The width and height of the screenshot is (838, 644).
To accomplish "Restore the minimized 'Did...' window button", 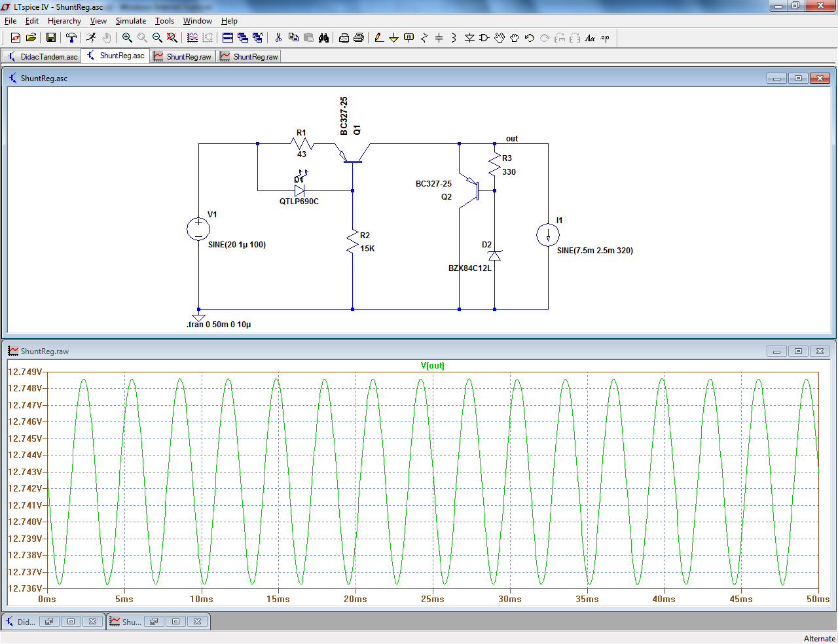I will pyautogui.click(x=48, y=622).
